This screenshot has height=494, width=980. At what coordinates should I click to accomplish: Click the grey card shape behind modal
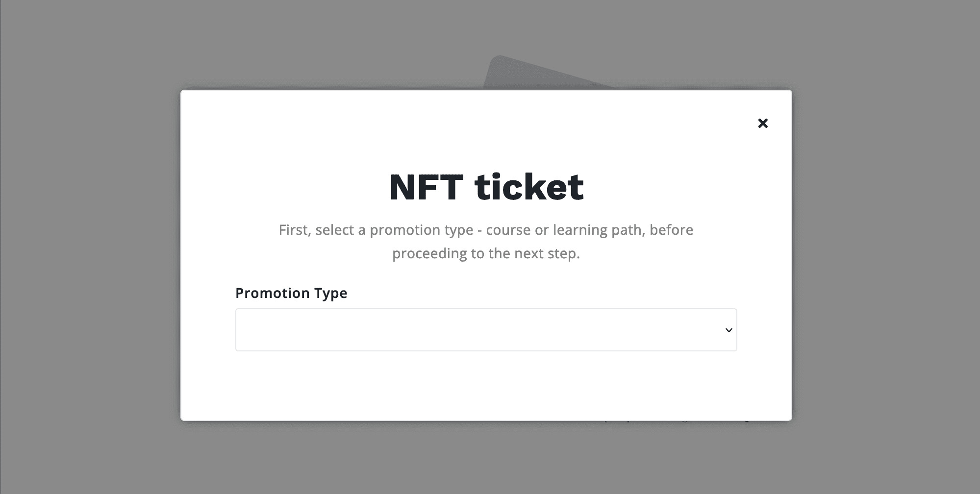tap(544, 73)
